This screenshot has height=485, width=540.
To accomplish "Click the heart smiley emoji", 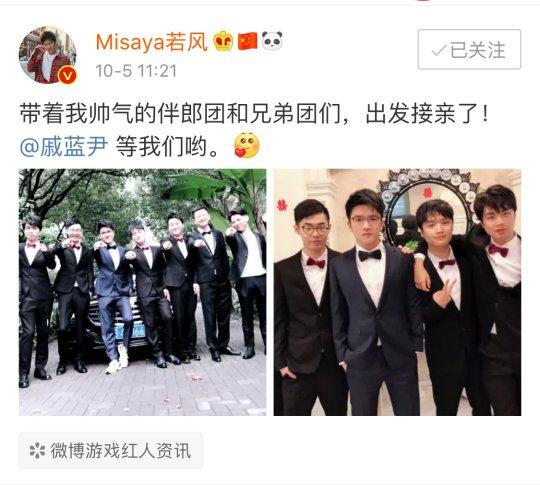I will [247, 145].
